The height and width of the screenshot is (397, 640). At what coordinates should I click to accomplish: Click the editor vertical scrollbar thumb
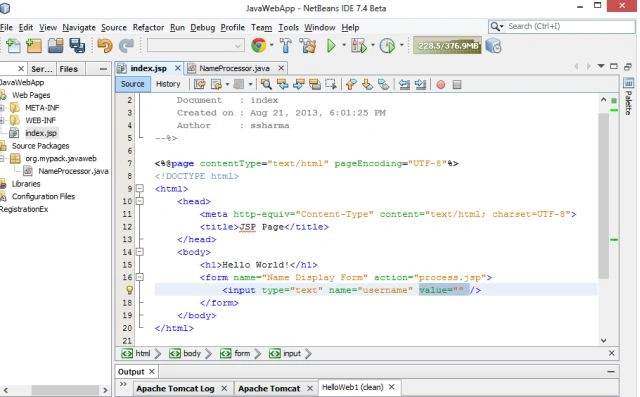603,196
